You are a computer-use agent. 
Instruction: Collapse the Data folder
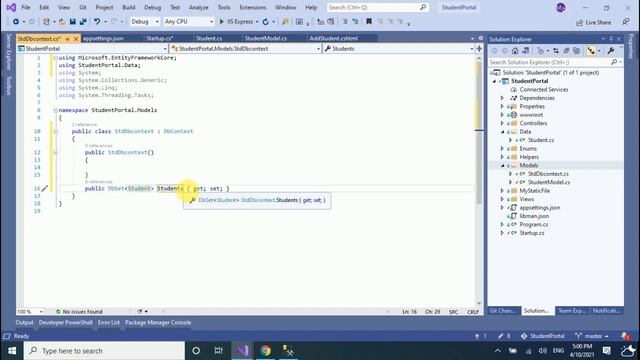click(x=502, y=132)
